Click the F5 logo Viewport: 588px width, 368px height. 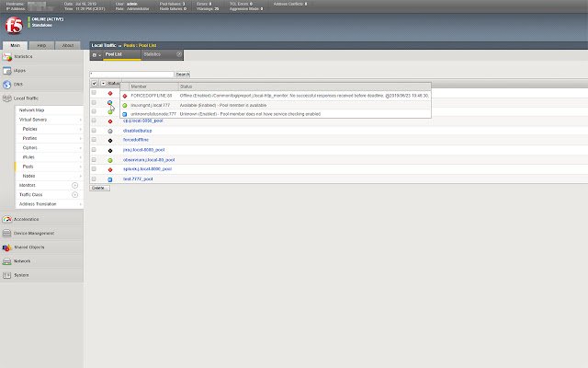tap(14, 26)
